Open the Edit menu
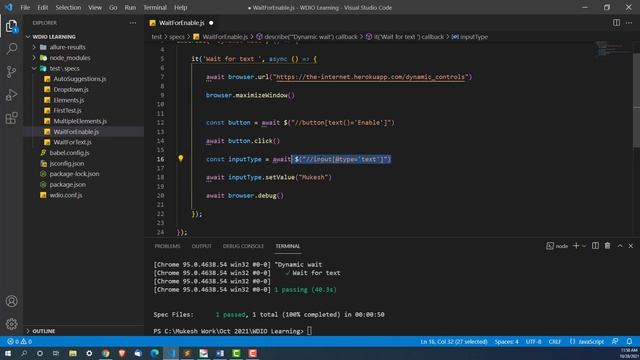This screenshot has height=360, width=640. coord(42,7)
